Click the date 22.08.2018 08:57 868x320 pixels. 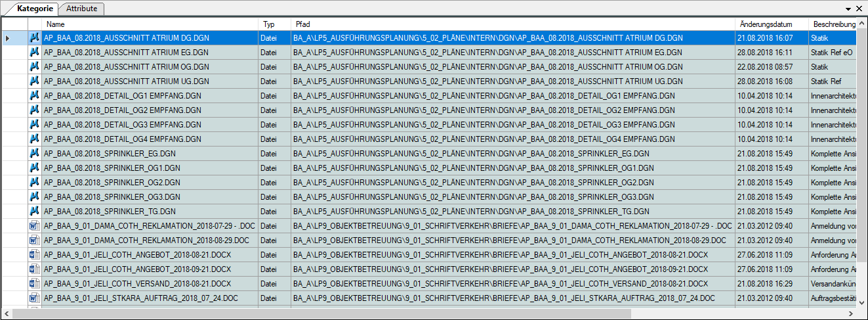coord(764,67)
